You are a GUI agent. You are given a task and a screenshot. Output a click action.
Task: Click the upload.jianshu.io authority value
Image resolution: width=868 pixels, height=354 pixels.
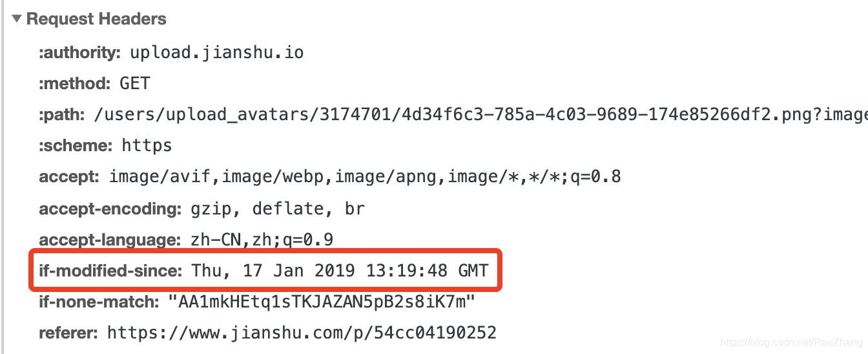pyautogui.click(x=217, y=53)
